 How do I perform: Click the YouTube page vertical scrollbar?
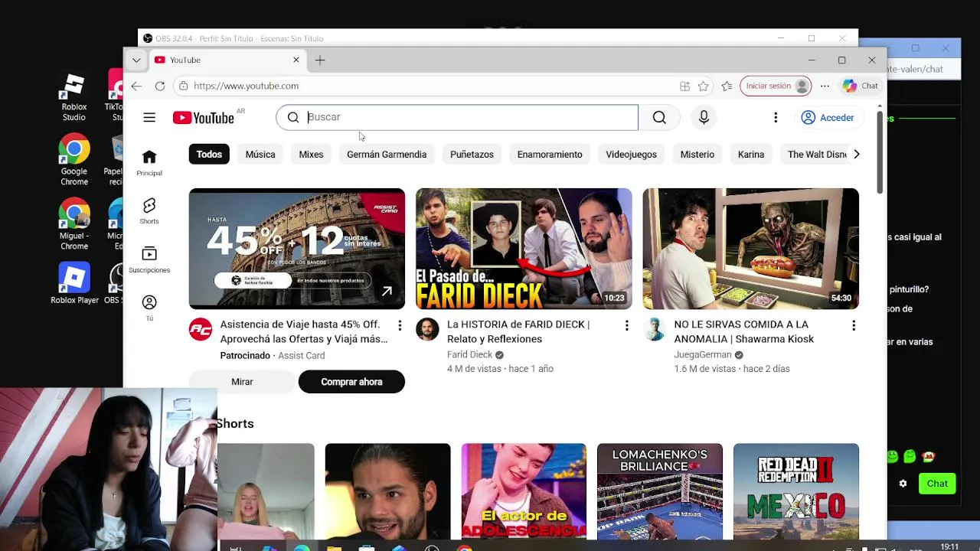880,153
